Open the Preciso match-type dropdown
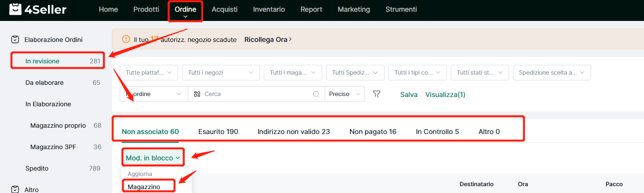This screenshot has width=644, height=193. coord(345,94)
